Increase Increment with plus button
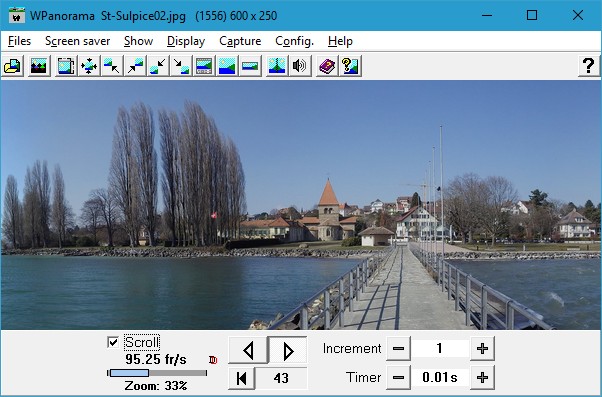602x397 pixels. [482, 349]
